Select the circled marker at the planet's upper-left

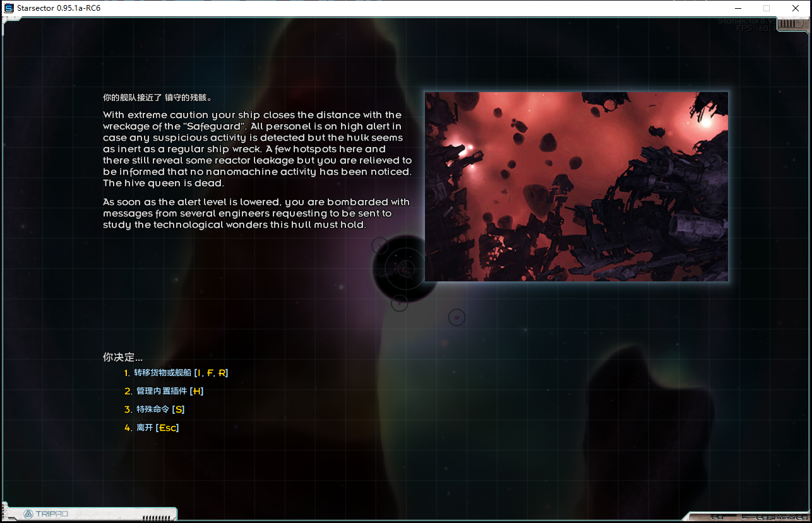tap(379, 245)
